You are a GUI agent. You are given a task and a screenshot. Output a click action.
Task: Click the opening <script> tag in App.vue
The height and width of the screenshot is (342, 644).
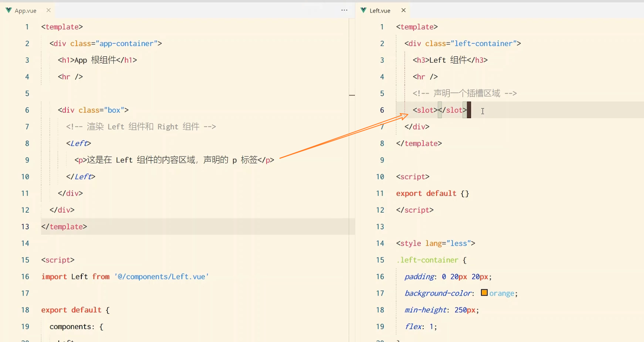[x=58, y=260]
